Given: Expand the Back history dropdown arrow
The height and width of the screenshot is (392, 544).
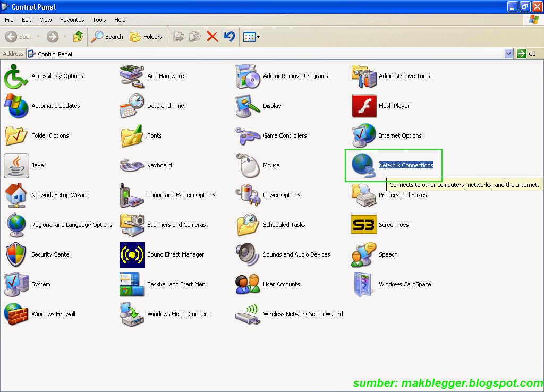Looking at the screenshot, I should [x=38, y=37].
